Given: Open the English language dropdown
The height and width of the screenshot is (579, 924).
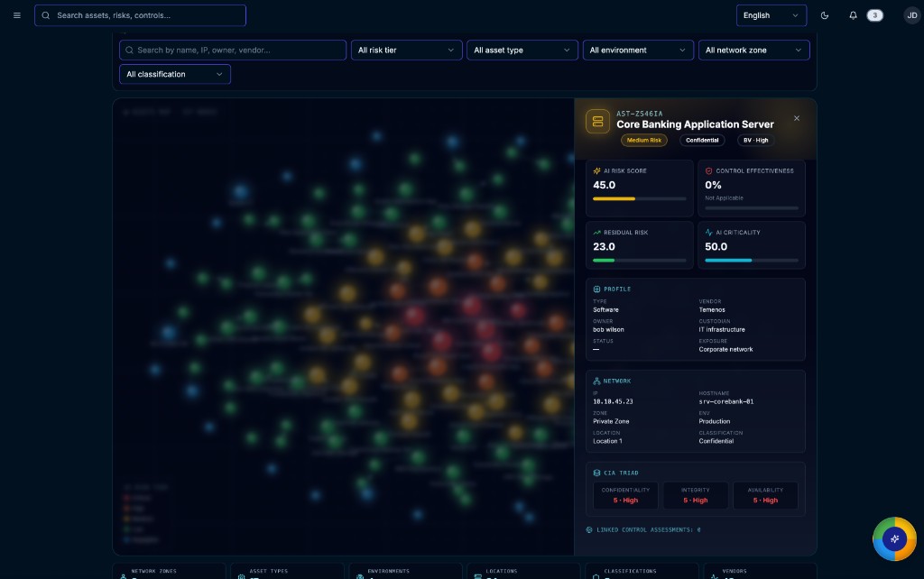Looking at the screenshot, I should [771, 15].
